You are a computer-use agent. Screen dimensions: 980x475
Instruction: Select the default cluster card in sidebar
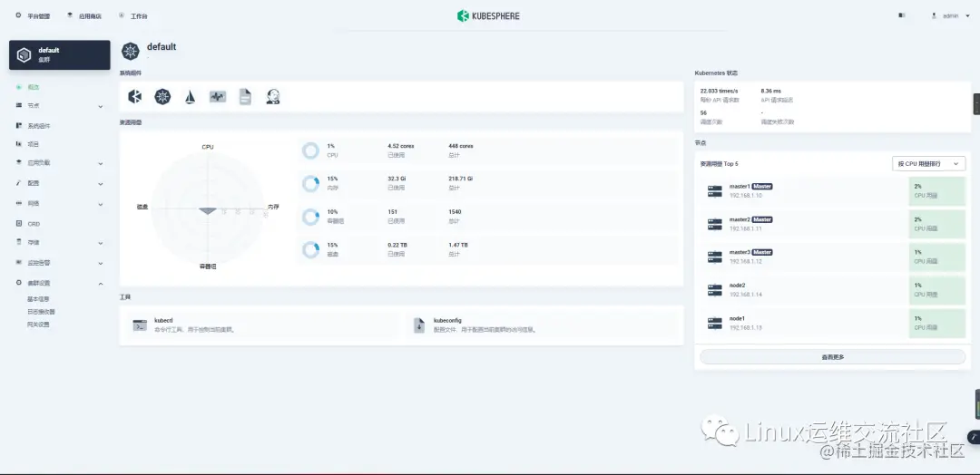(59, 55)
